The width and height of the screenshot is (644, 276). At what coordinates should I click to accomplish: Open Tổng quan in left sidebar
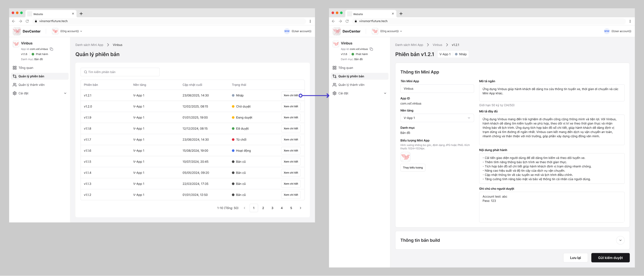pos(40,68)
